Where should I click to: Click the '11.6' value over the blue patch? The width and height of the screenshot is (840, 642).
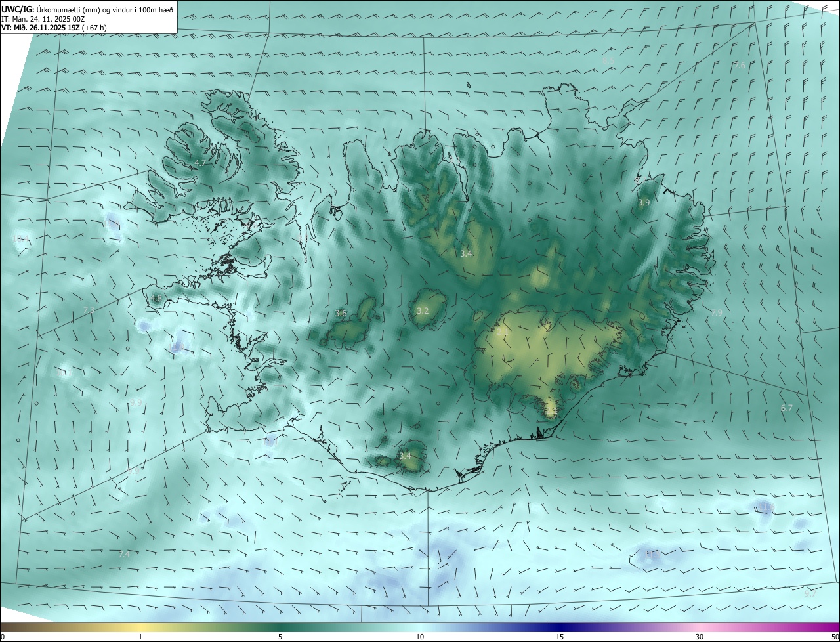pyautogui.click(x=766, y=507)
